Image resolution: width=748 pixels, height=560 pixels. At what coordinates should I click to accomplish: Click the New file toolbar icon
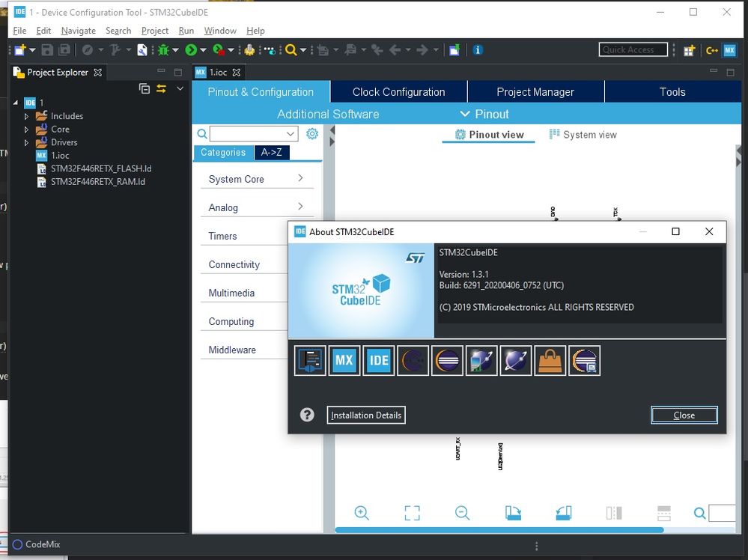click(20, 50)
